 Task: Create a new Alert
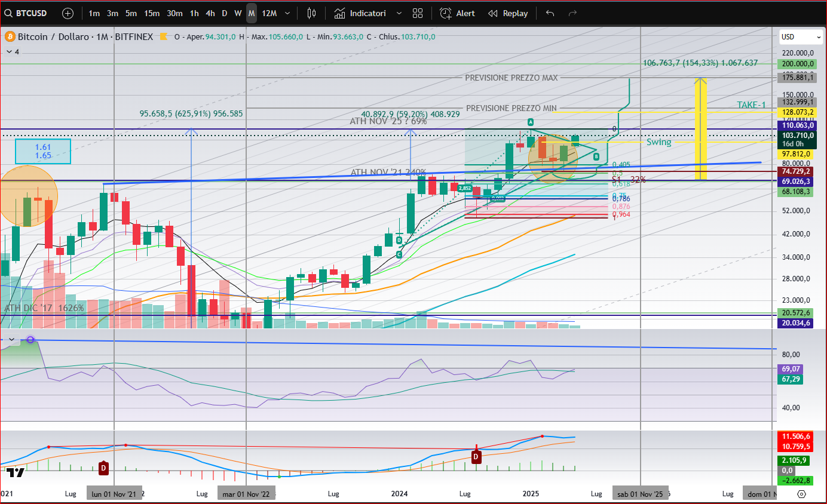458,13
